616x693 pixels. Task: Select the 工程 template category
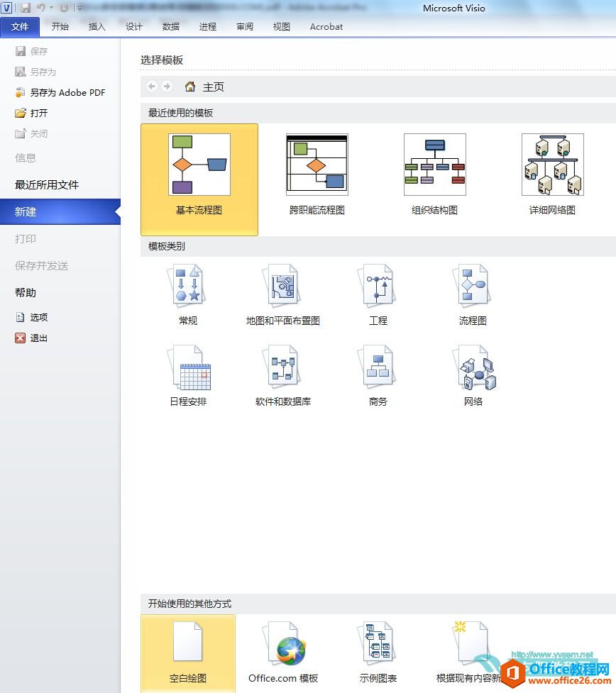pyautogui.click(x=377, y=291)
